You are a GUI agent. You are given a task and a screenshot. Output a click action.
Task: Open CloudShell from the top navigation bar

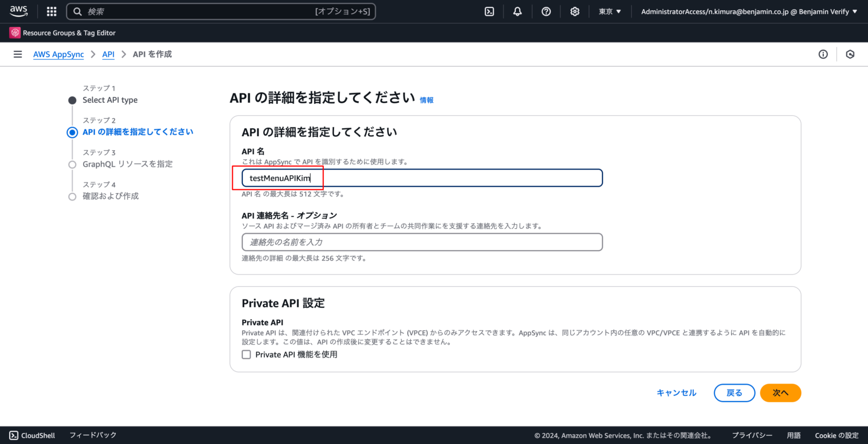coord(489,11)
